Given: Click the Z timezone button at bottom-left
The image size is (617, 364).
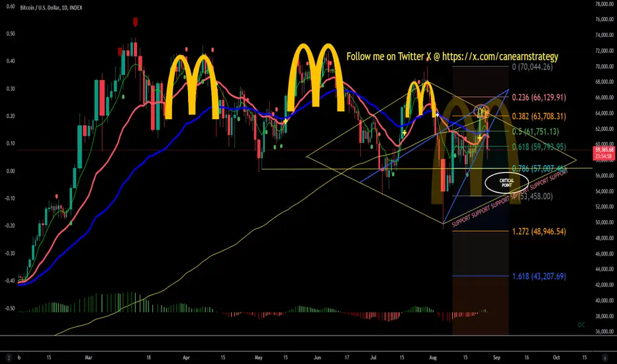Looking at the screenshot, I should 8,357.
